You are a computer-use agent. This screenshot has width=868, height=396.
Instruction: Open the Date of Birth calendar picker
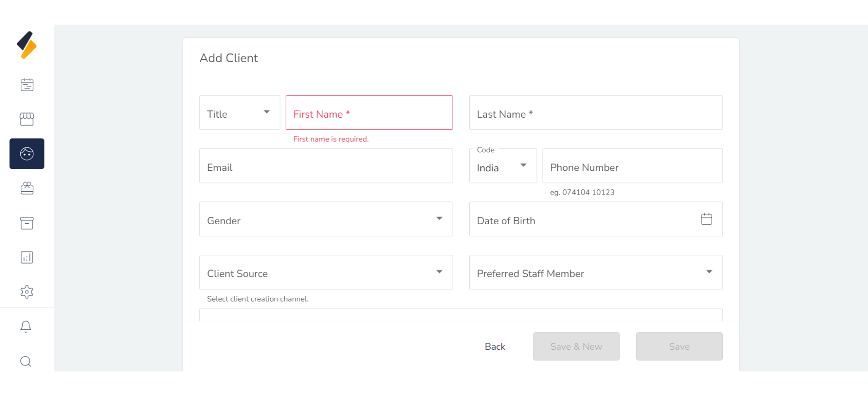[x=706, y=219]
